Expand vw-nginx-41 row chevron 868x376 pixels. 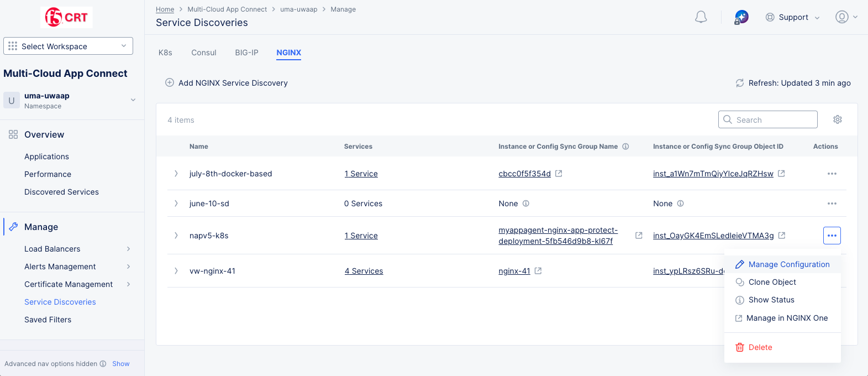[176, 271]
